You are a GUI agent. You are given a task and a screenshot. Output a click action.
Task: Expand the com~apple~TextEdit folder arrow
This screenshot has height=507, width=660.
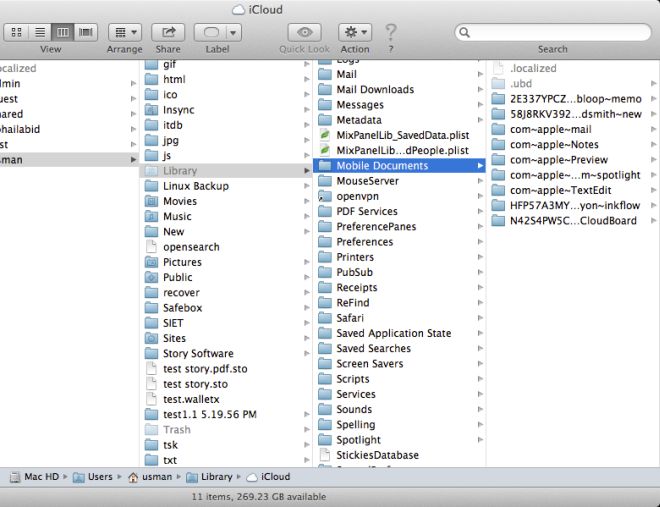click(x=653, y=190)
